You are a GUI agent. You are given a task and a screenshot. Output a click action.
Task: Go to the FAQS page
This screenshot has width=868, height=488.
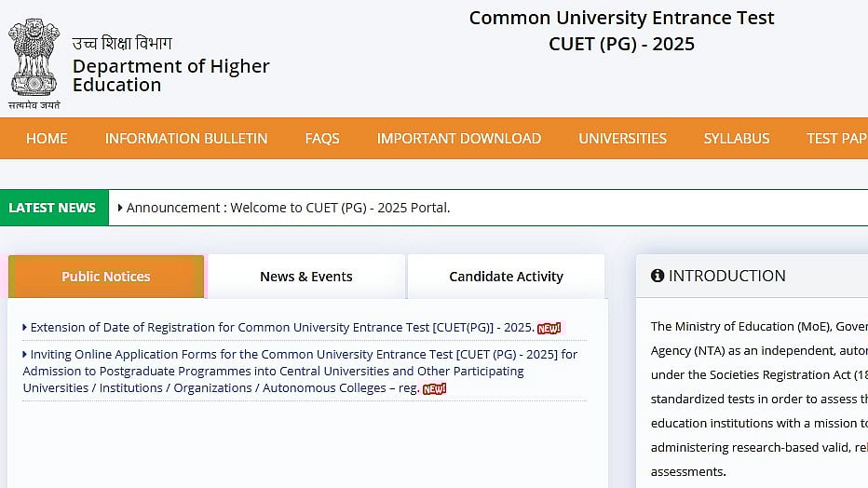pyautogui.click(x=322, y=138)
